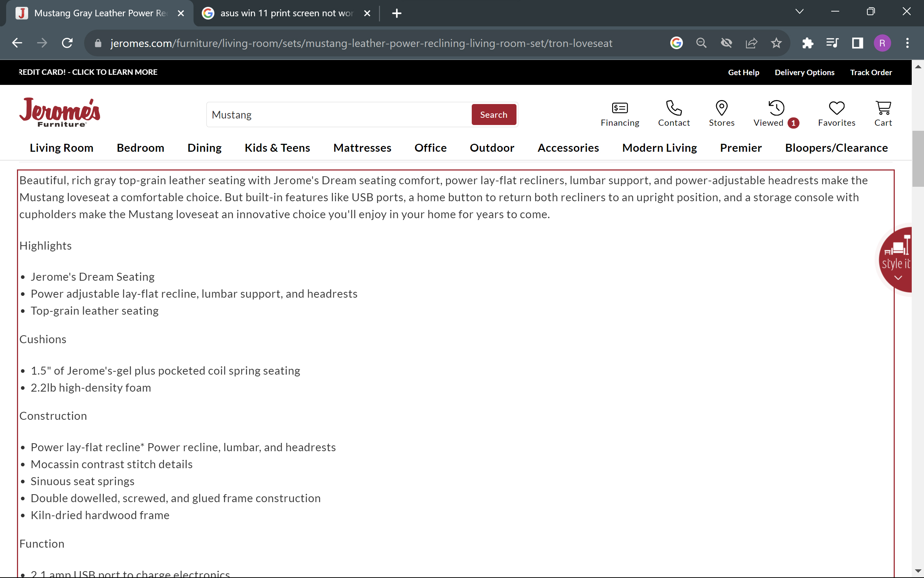Viewport: 924px width, 578px height.
Task: Click the site lock icon in address bar
Action: pyautogui.click(x=98, y=43)
